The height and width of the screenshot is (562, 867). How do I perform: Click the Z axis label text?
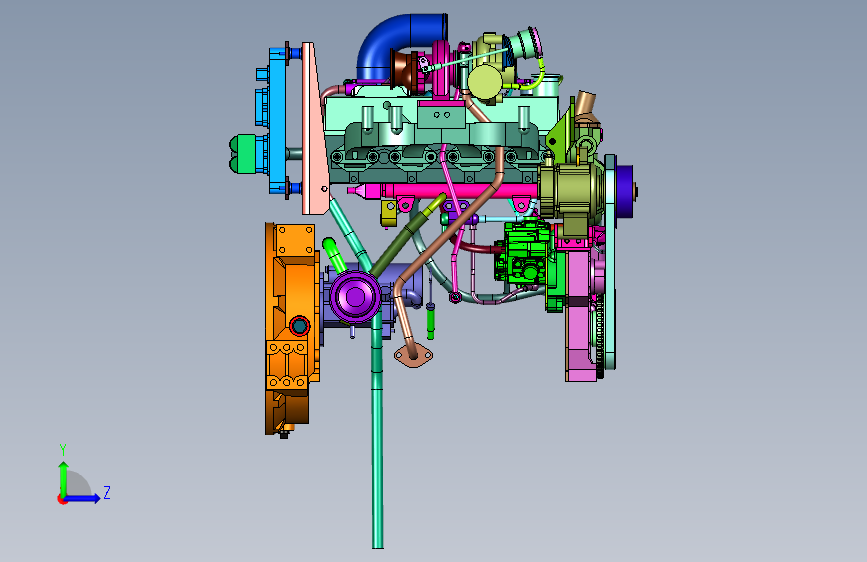pyautogui.click(x=107, y=492)
